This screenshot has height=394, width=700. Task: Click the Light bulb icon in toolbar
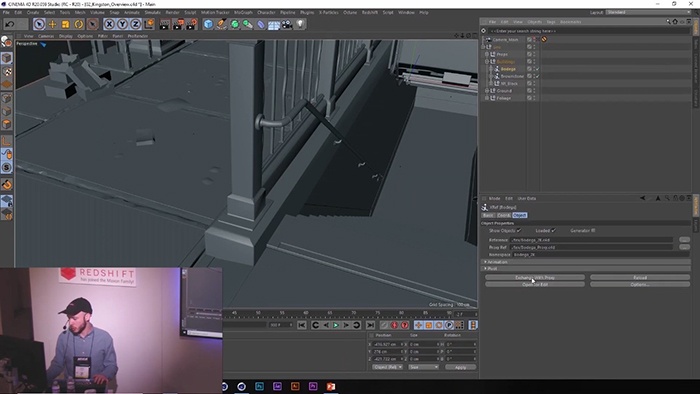point(300,24)
